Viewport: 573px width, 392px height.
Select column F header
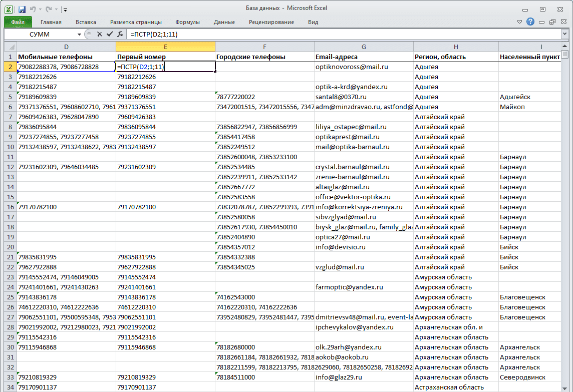coord(264,47)
